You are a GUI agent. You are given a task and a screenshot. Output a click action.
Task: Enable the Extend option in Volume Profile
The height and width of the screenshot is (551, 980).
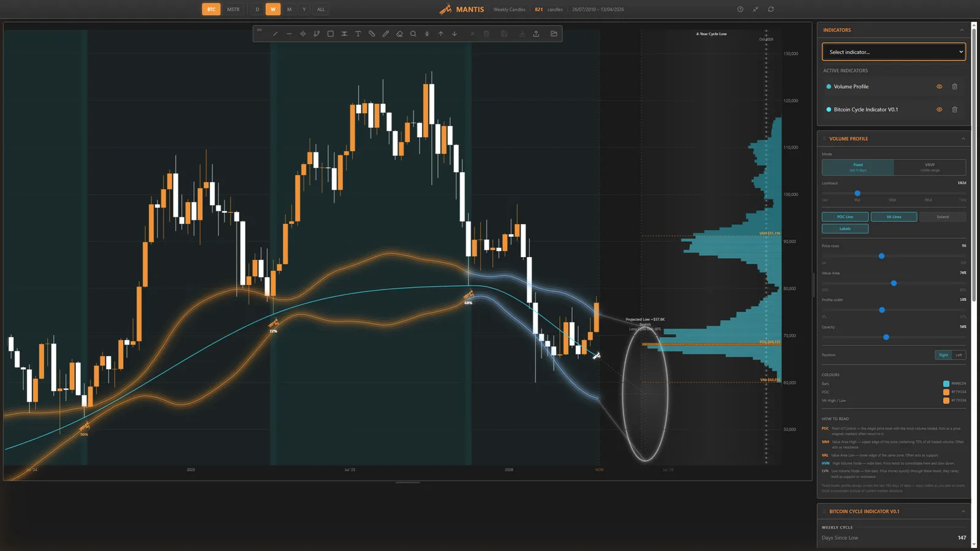point(942,216)
